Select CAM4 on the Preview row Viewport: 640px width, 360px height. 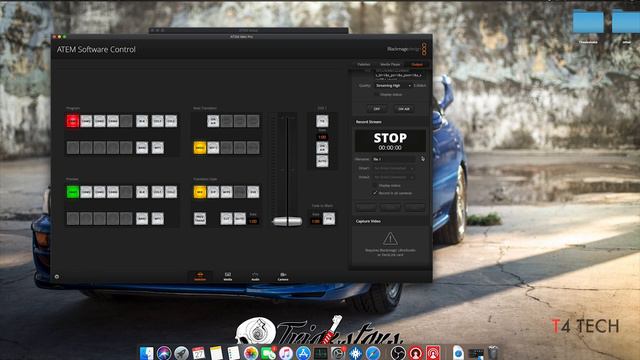[x=113, y=192]
